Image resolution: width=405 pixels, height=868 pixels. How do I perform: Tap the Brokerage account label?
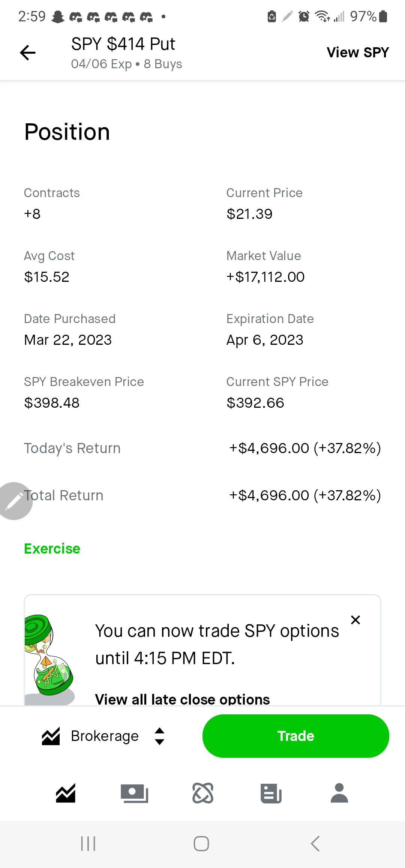tap(105, 736)
